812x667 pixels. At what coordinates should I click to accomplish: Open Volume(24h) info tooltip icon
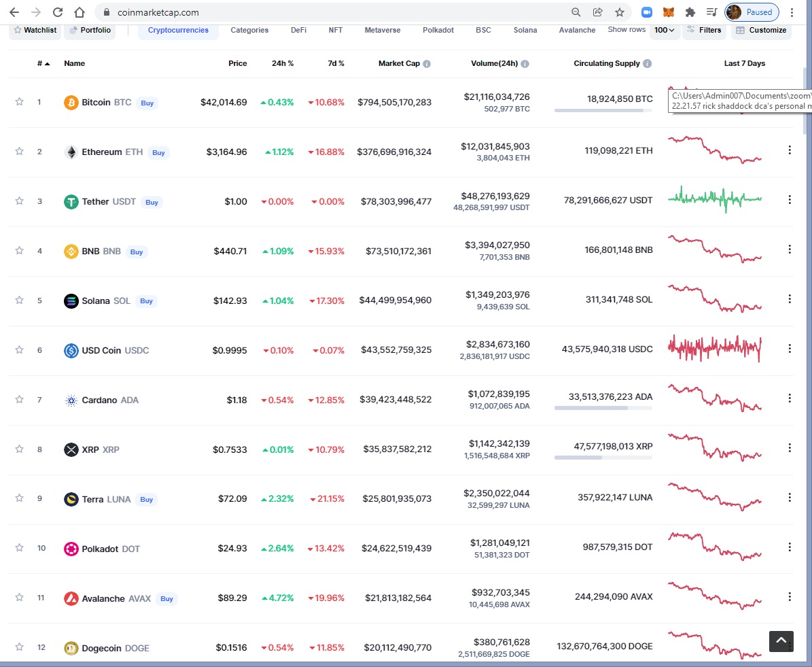click(525, 64)
